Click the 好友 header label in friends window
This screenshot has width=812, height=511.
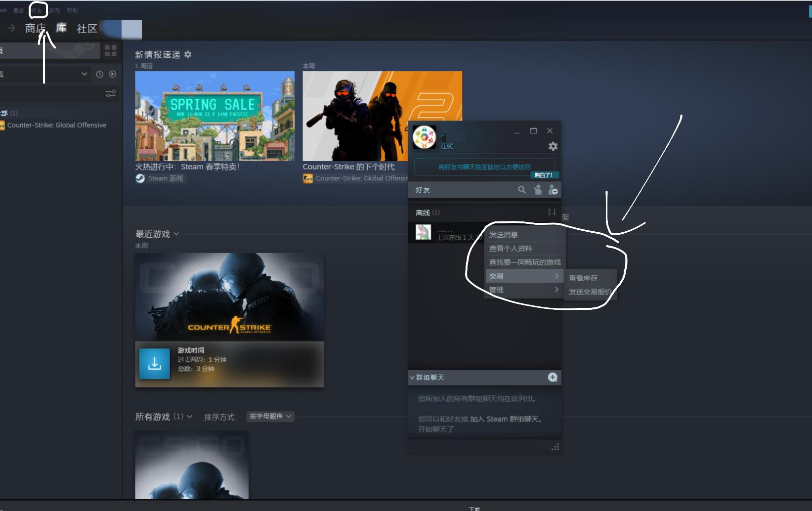pyautogui.click(x=423, y=190)
